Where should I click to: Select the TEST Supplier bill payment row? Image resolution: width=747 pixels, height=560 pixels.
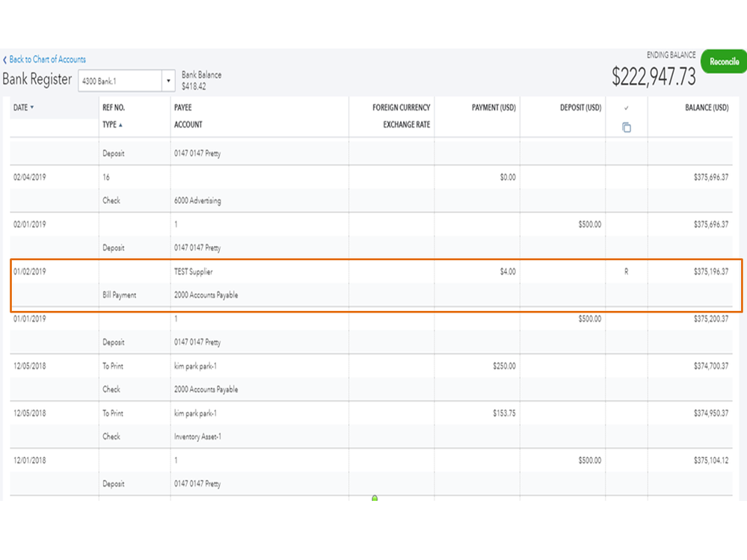point(224,284)
